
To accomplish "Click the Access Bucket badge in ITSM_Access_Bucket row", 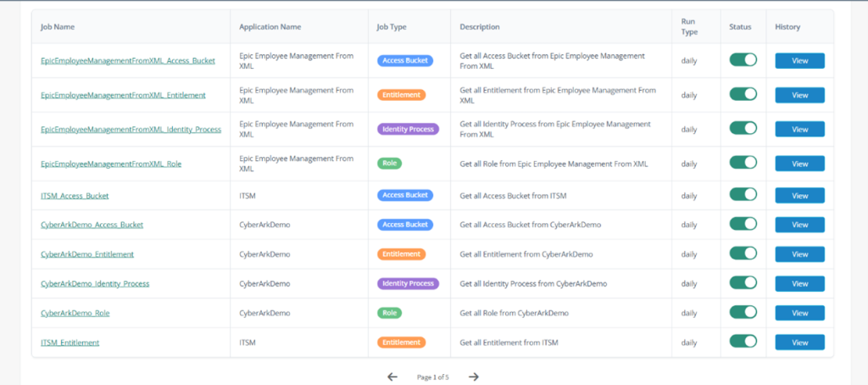I will coord(405,195).
